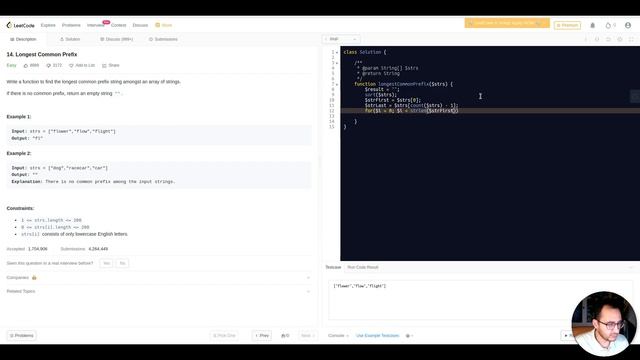Go to the Next problem
This screenshot has width=640, height=360.
pos(307,336)
